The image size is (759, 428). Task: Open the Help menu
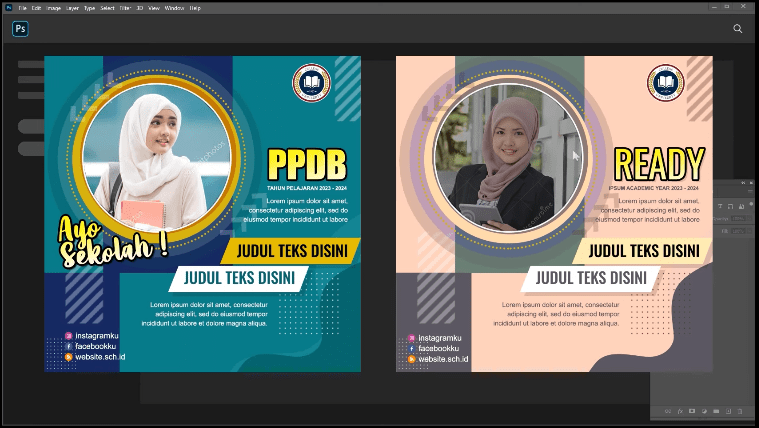click(195, 8)
